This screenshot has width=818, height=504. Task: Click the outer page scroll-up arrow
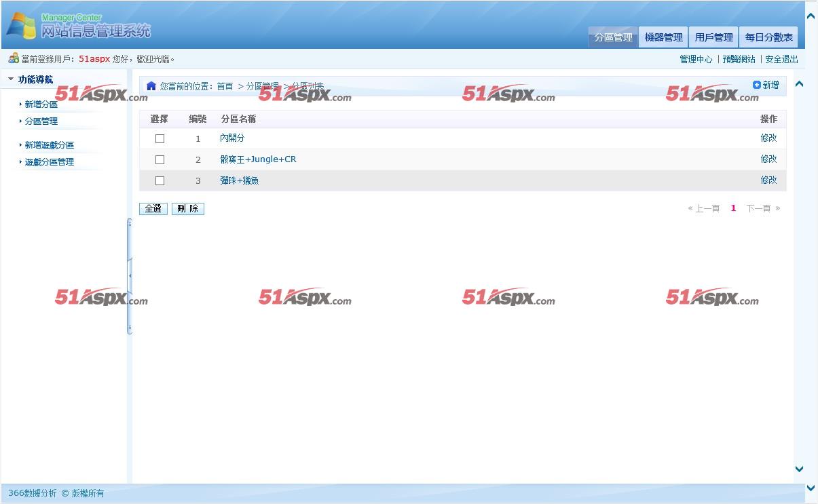pyautogui.click(x=811, y=16)
